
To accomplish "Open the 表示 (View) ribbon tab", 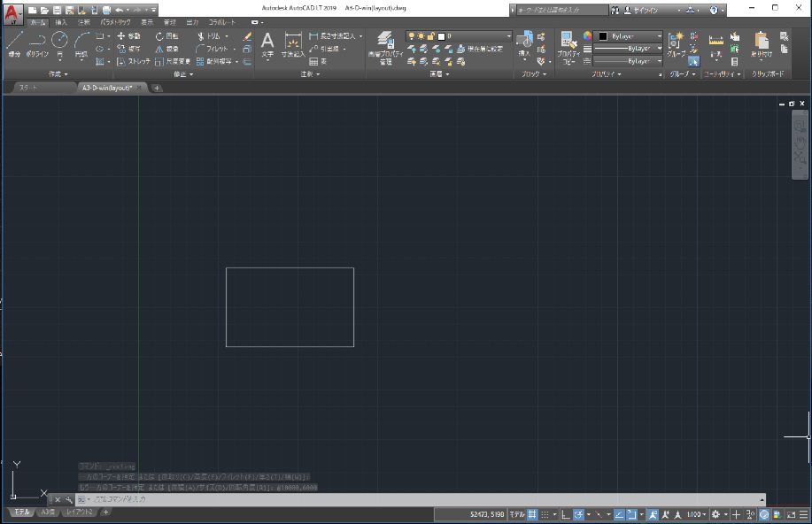I will (x=147, y=22).
